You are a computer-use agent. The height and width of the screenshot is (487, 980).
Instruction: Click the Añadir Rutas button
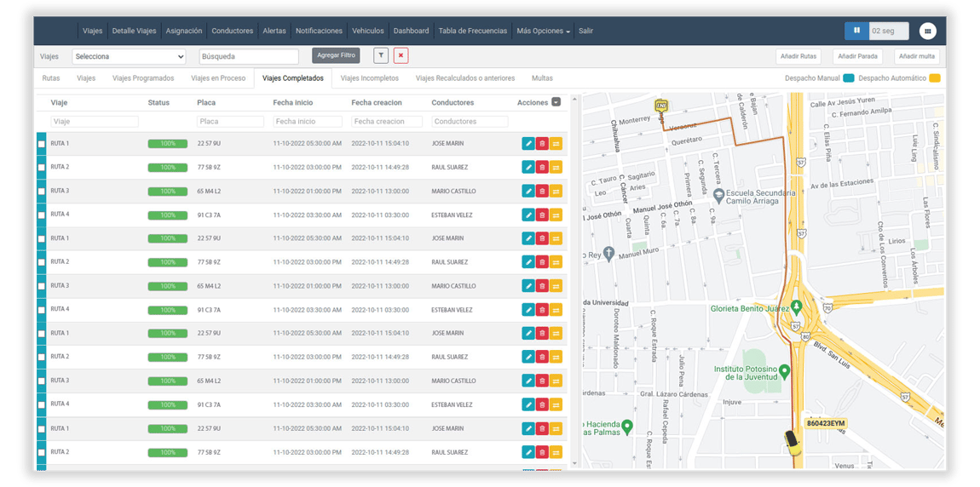point(798,56)
